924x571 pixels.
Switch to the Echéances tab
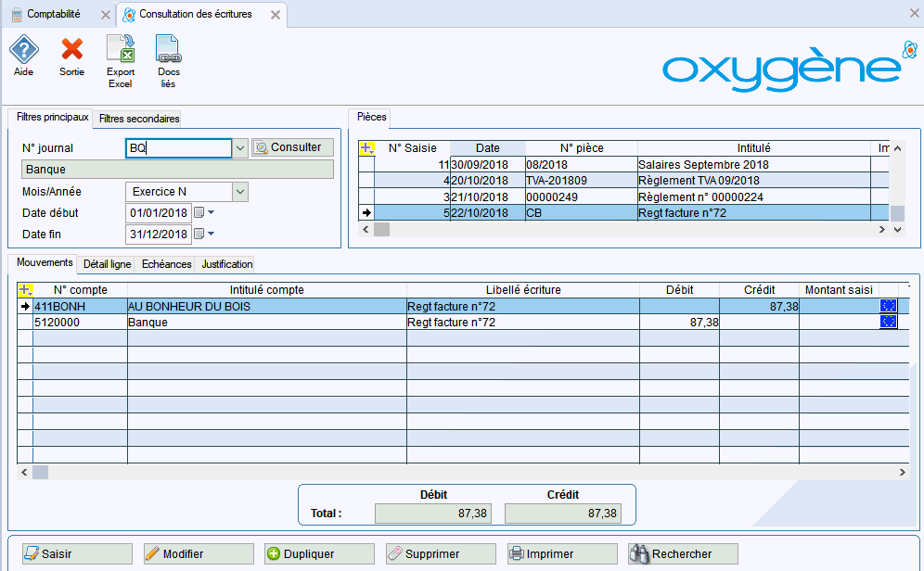point(166,264)
